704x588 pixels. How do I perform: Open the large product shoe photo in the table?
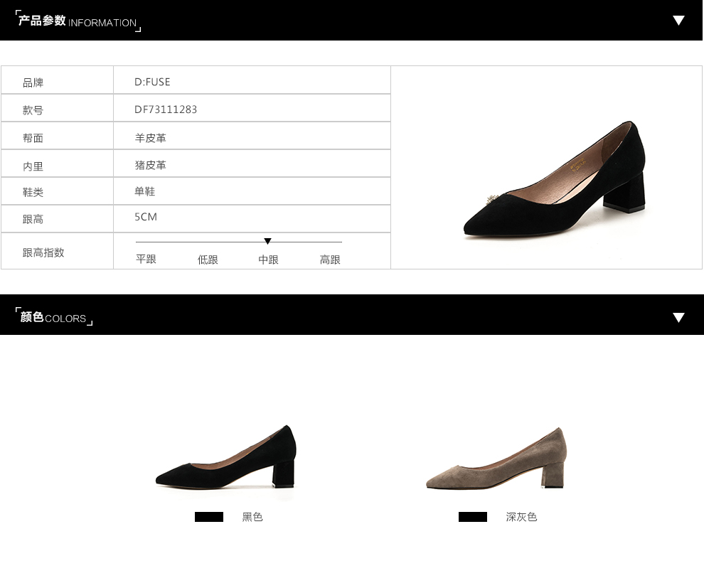click(555, 181)
